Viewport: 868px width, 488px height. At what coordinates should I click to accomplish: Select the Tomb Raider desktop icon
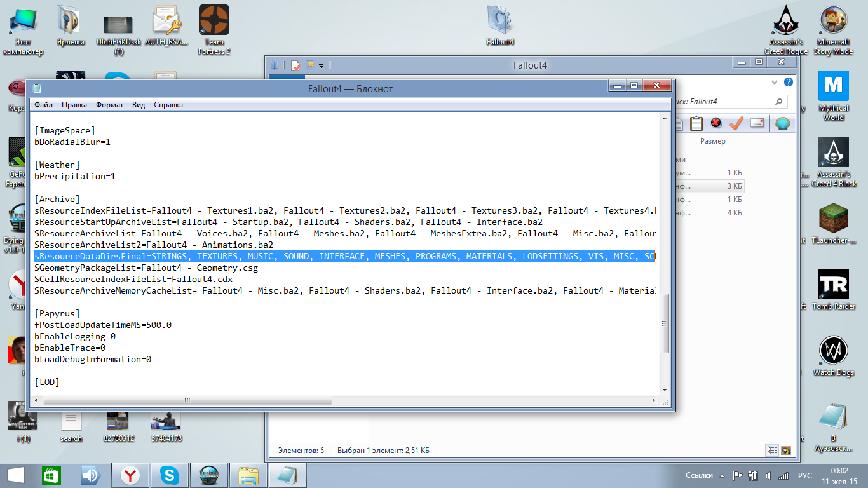pyautogui.click(x=833, y=290)
